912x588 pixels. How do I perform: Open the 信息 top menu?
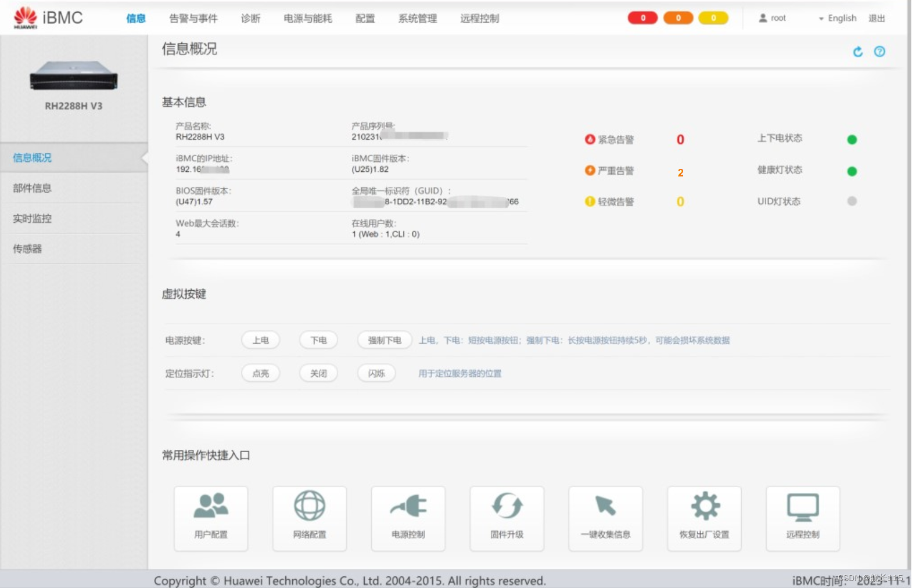pos(136,19)
